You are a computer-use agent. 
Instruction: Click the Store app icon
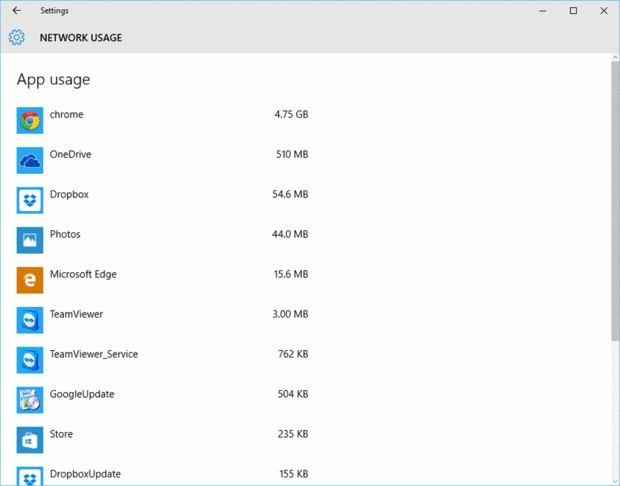click(x=30, y=440)
